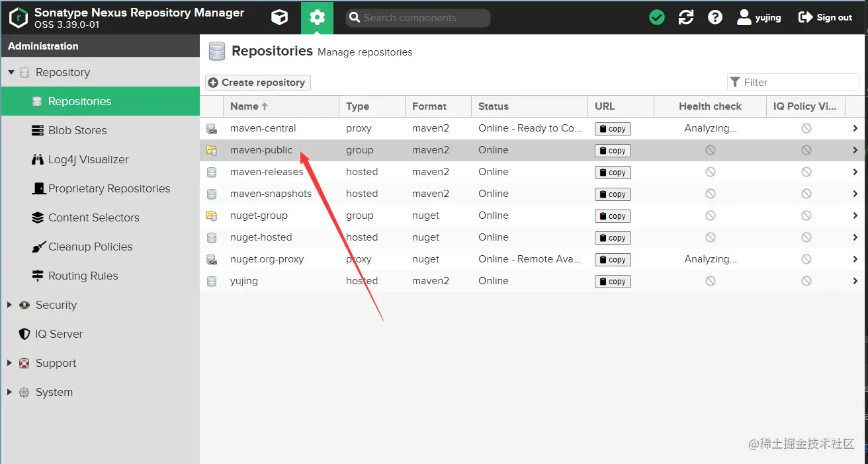The width and height of the screenshot is (868, 464).
Task: Open nuget-group row chevron arrow
Action: pos(855,215)
